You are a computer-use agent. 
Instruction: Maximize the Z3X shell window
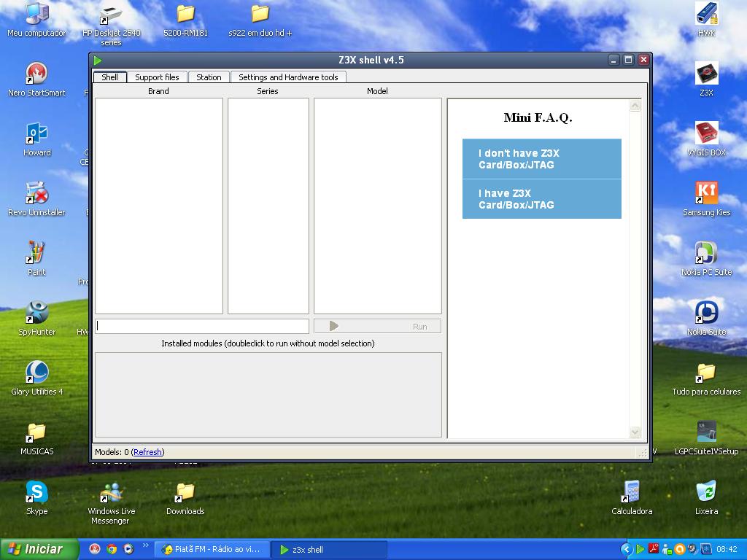(628, 60)
